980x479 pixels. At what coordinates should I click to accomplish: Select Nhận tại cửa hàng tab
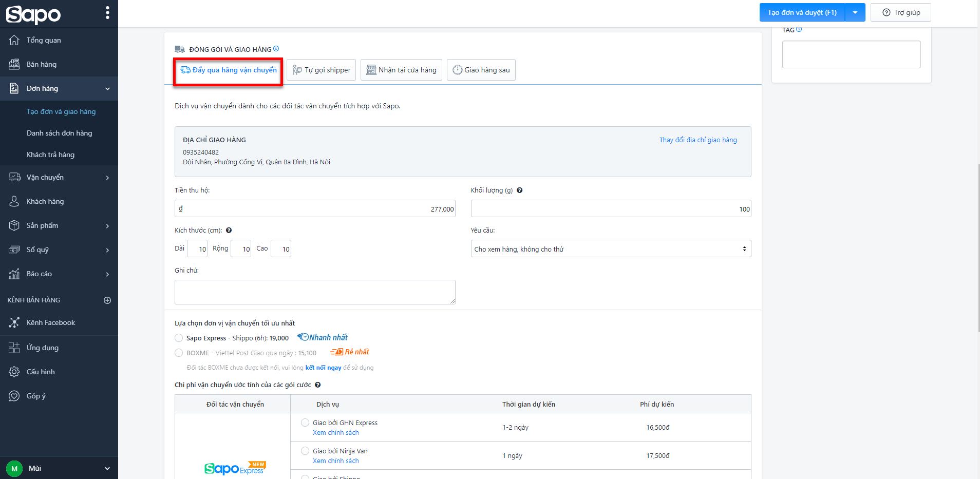pos(401,70)
